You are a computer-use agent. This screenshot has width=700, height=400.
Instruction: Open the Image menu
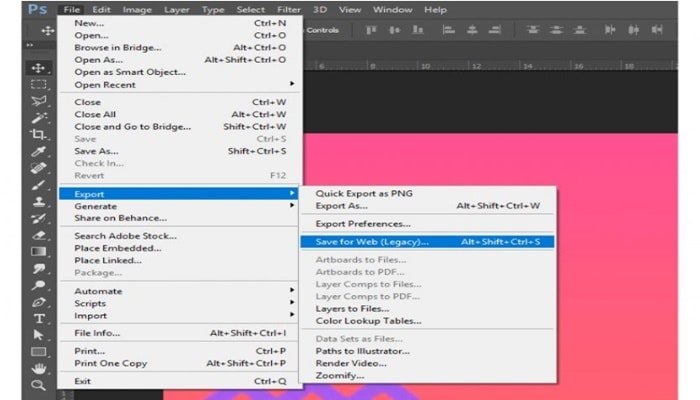(x=137, y=9)
